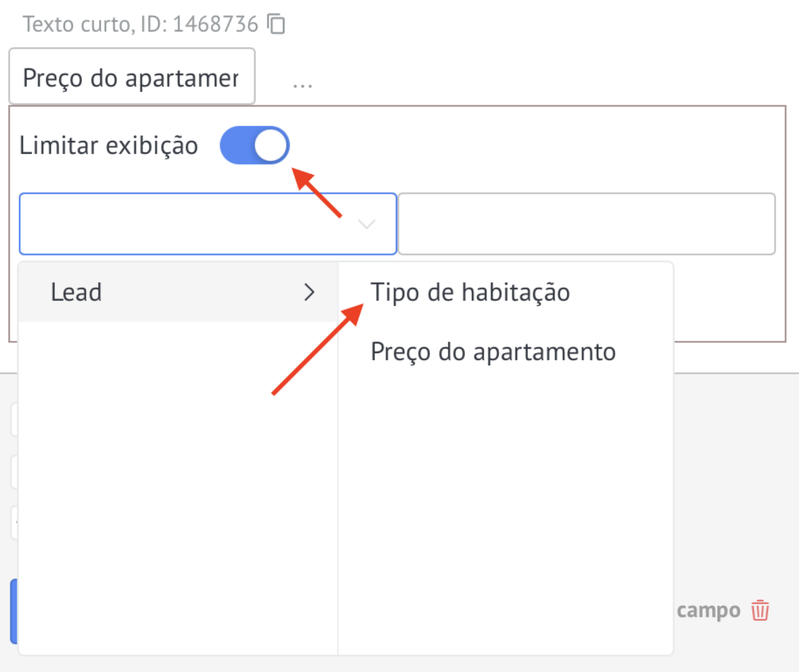799x672 pixels.
Task: Click the empty value box to the right of the condition dropdown
Action: (x=586, y=224)
